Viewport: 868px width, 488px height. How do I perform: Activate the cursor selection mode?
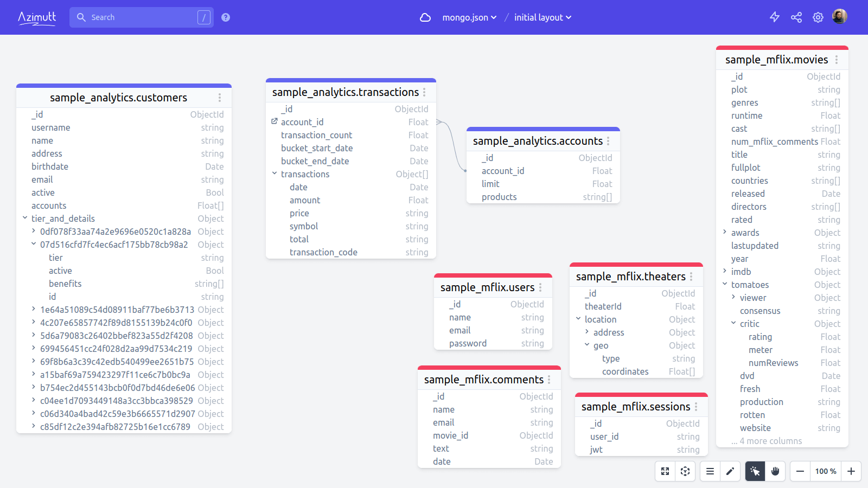click(x=754, y=471)
